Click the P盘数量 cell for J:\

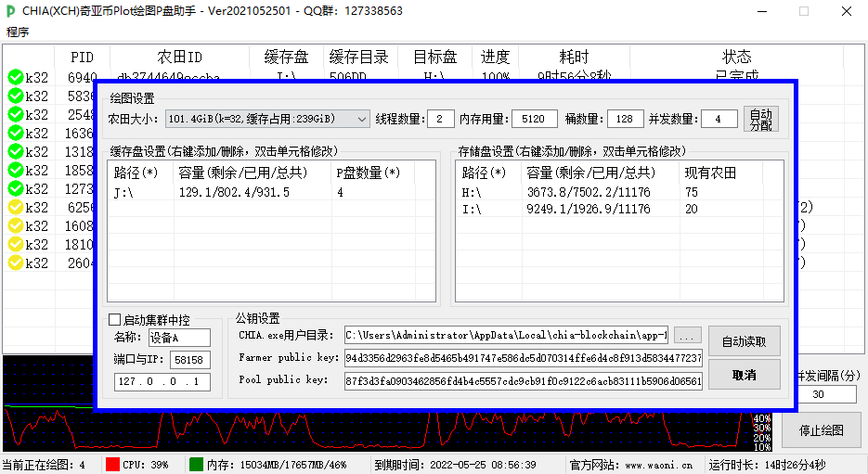pos(373,193)
